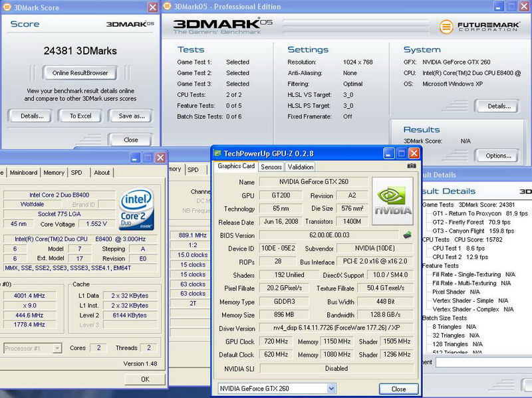Select the GT2 - Firefly Forest result
This screenshot has width=532, height=398.
(471, 223)
